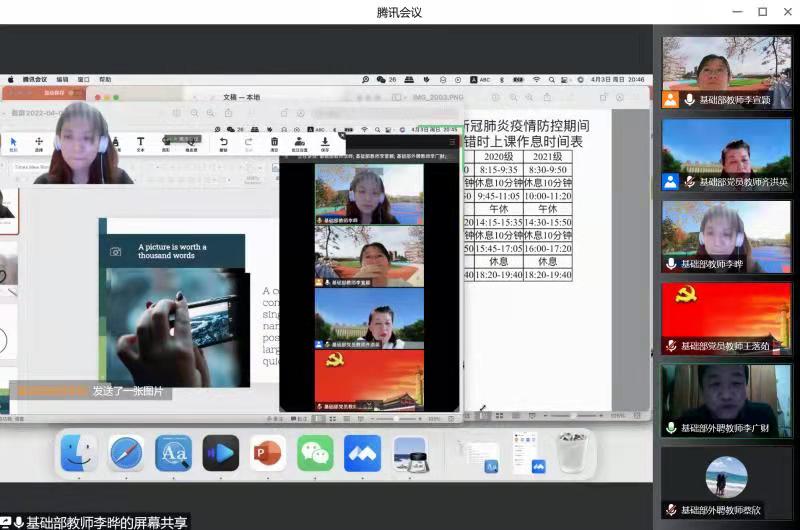
Task: Open annotation interaction settings person icon
Action: (x=299, y=143)
